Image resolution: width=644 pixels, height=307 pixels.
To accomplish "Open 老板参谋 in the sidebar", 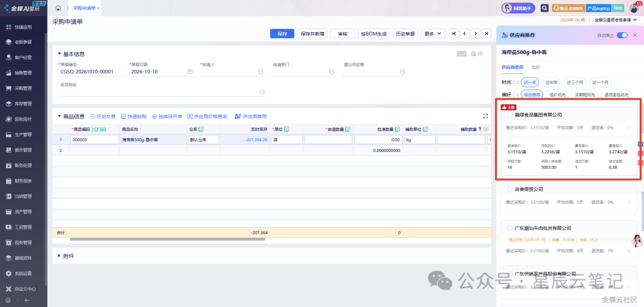I will 24,42.
